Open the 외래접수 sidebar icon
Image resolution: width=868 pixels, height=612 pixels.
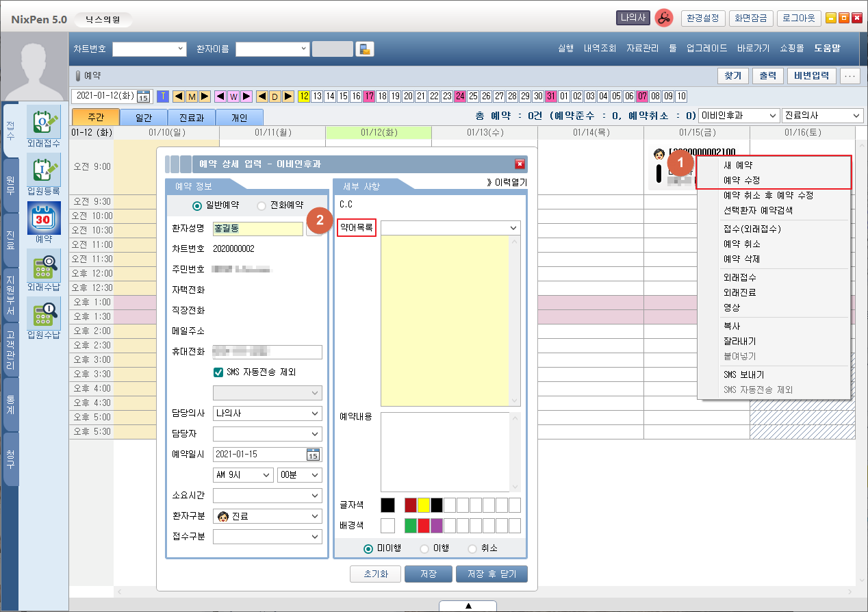pos(43,122)
